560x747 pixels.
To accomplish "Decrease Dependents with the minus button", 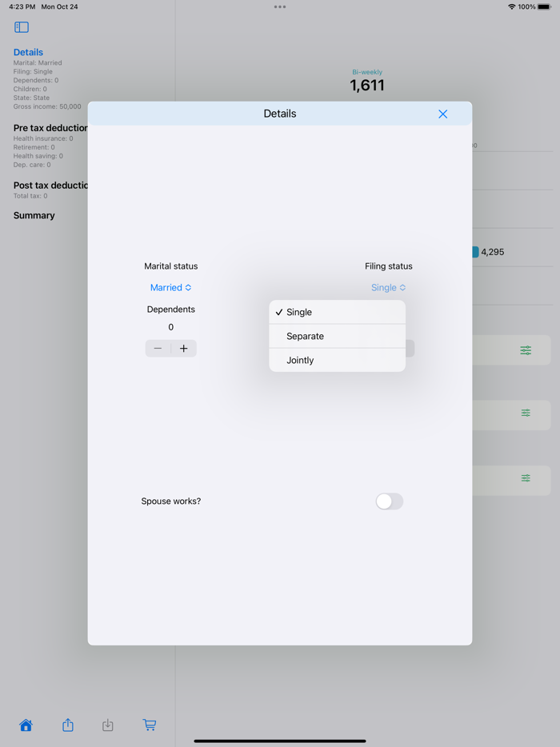I will tap(158, 348).
